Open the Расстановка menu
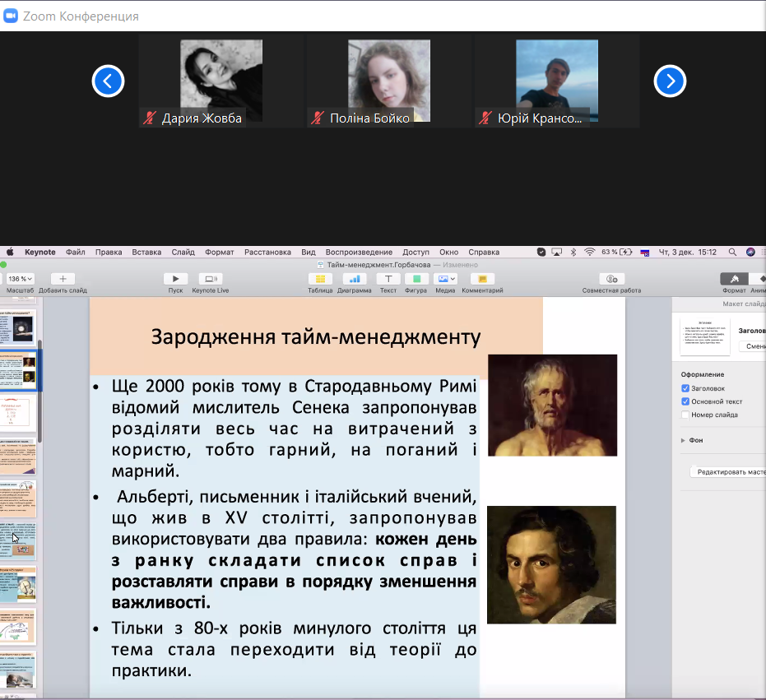766x700 pixels. click(x=267, y=252)
